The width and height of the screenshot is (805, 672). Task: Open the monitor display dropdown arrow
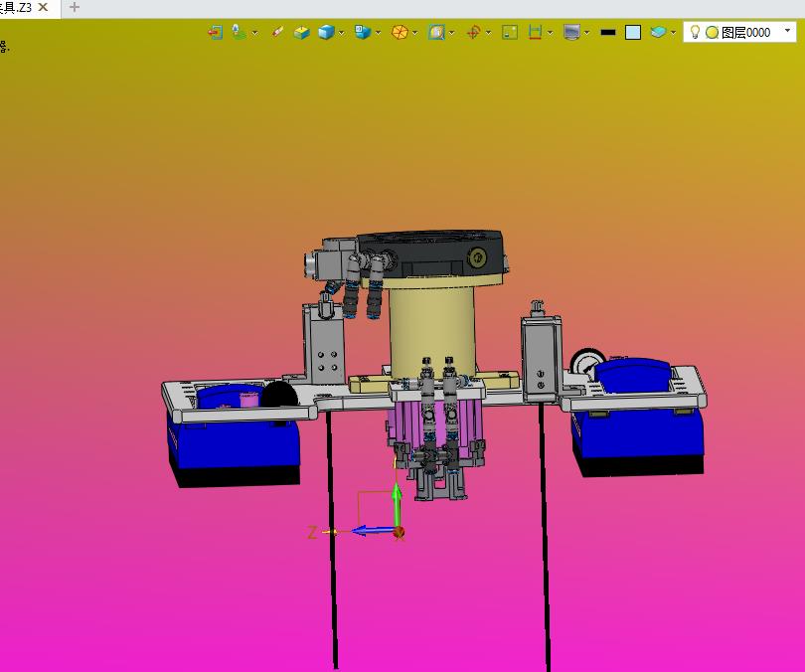(x=586, y=33)
